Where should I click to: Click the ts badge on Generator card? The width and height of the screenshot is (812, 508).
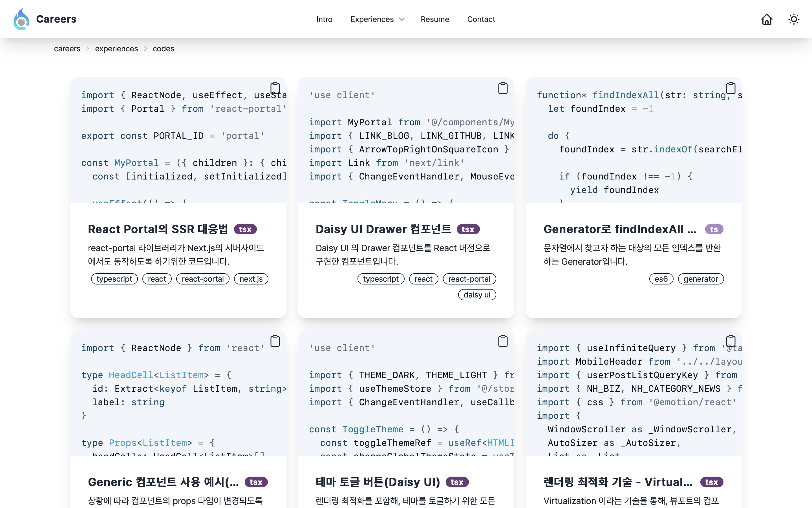[x=714, y=229]
